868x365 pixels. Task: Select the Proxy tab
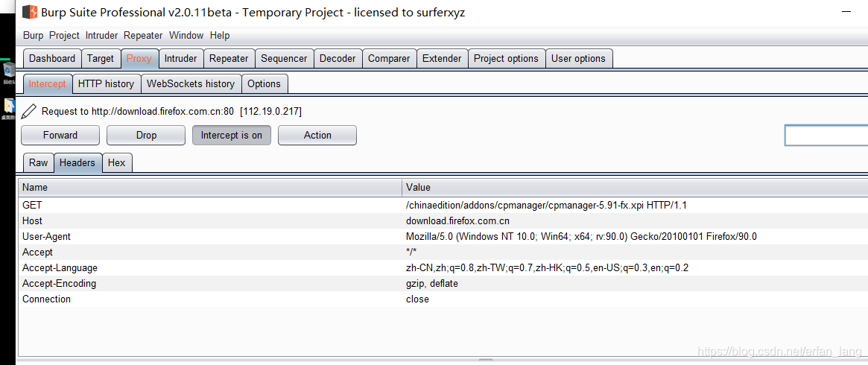pyautogui.click(x=139, y=59)
